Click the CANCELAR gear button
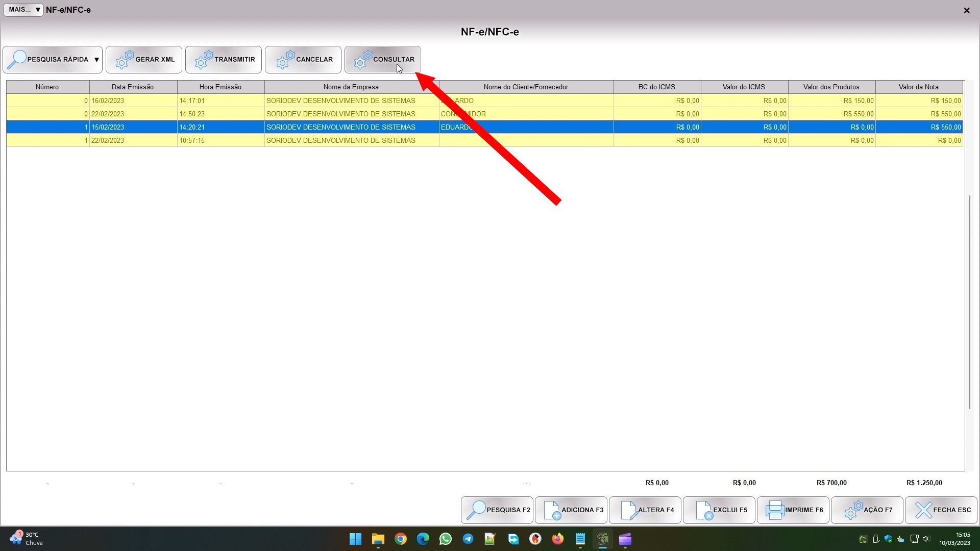Image resolution: width=980 pixels, height=551 pixels. click(x=303, y=60)
